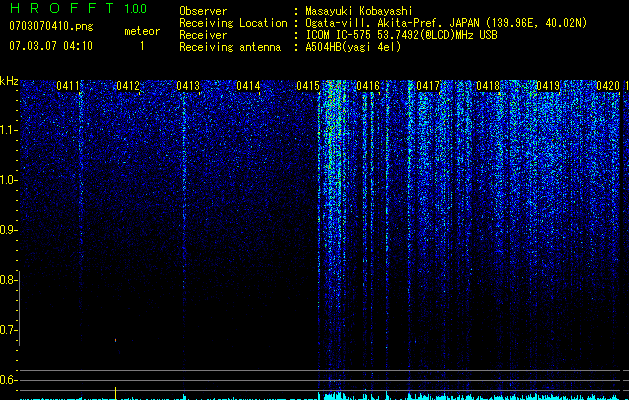Click the 0418 time marker

pos(488,86)
